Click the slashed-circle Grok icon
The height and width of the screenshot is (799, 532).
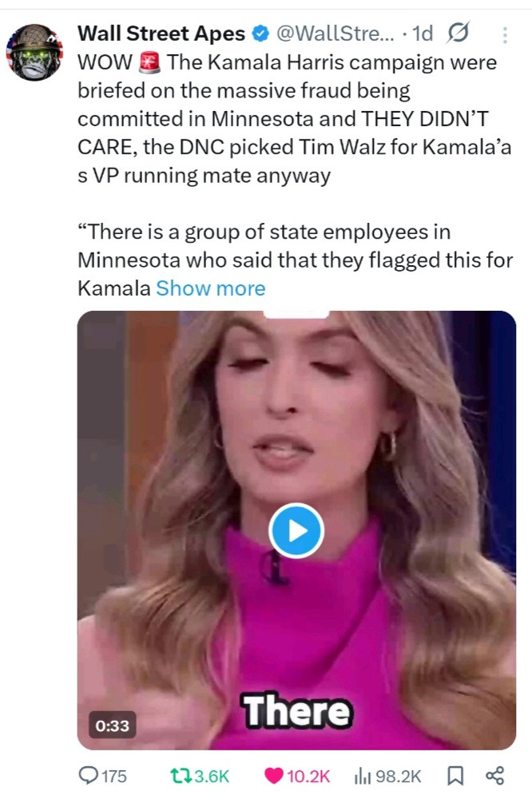coord(459,34)
